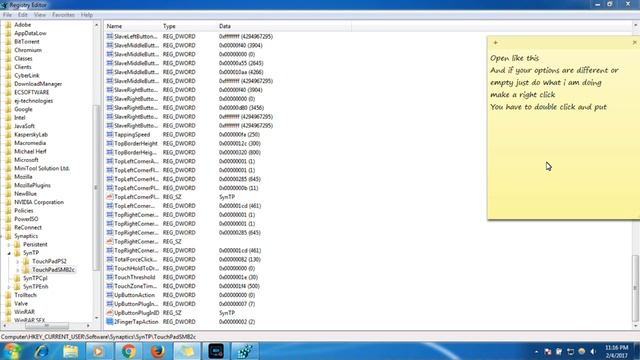Select the ej-technologies tree key

[33, 101]
